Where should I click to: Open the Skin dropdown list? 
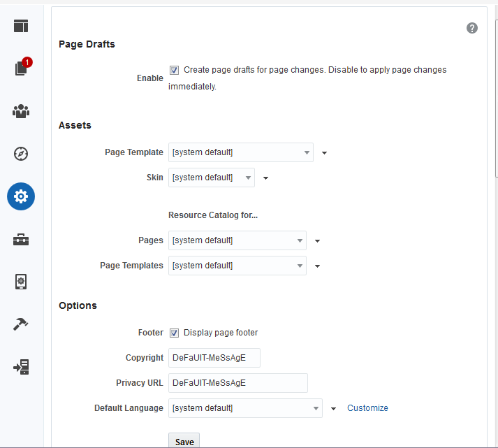point(211,178)
